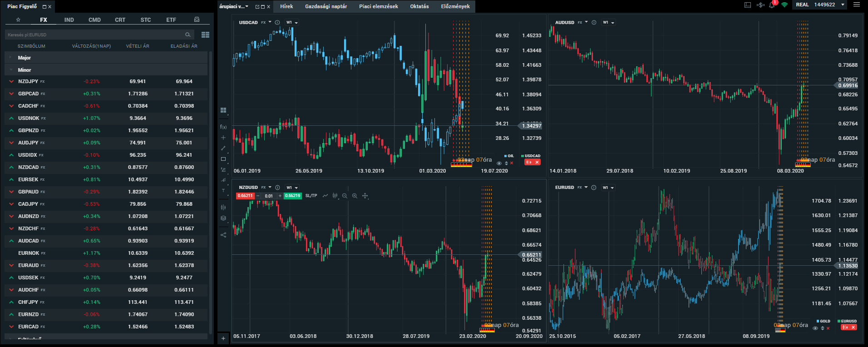The image size is (868, 347).
Task: Open the notifications bell
Action: point(772,5)
